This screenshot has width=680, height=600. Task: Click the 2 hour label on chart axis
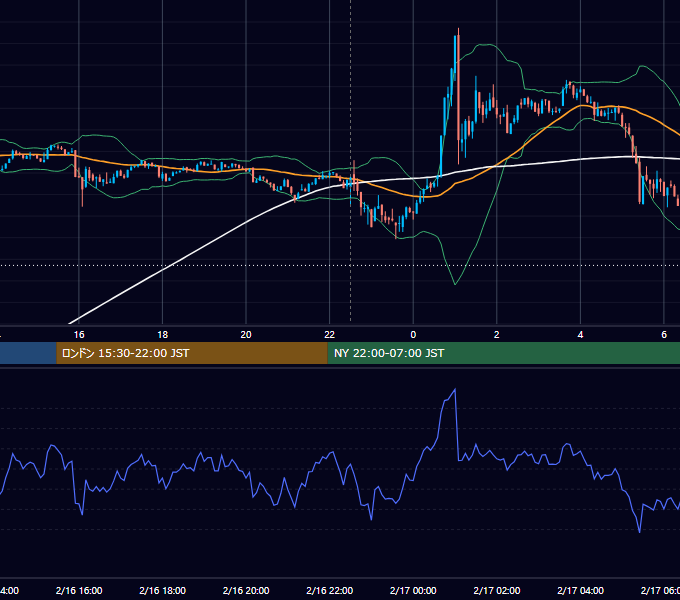497,335
